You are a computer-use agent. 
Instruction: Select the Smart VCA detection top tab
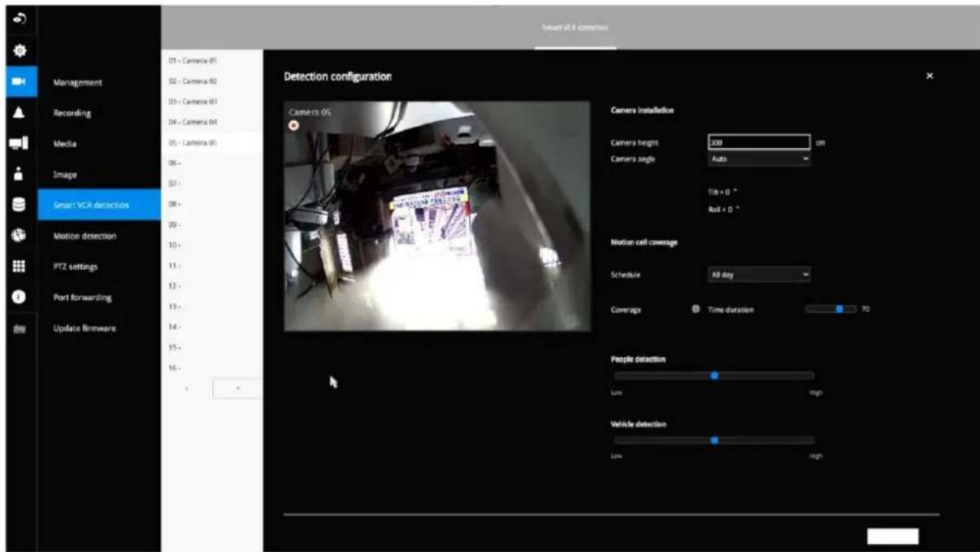(575, 28)
